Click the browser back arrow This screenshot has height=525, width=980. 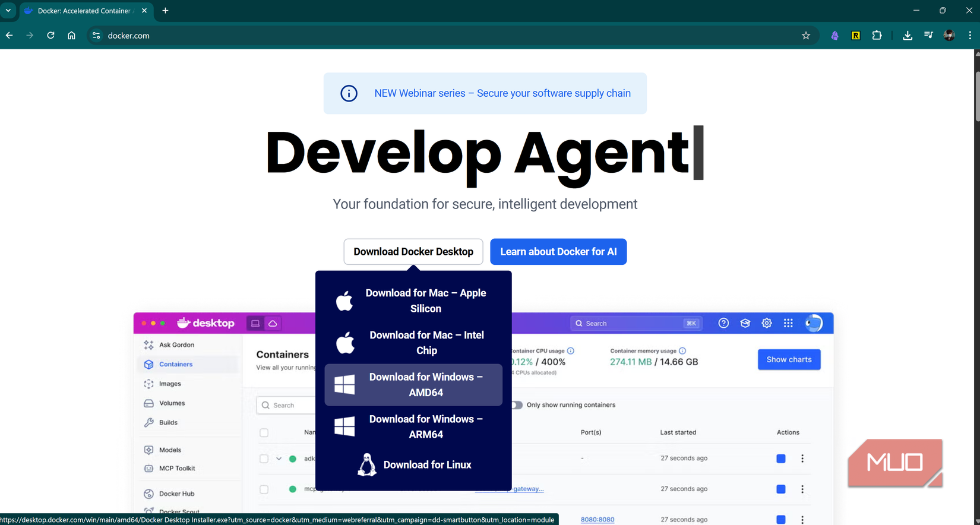(x=10, y=36)
